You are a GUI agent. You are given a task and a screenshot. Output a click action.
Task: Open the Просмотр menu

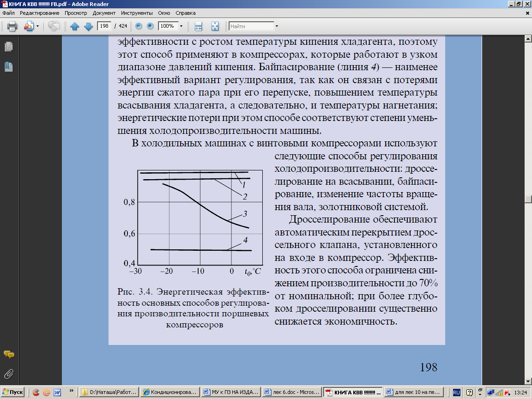(76, 13)
